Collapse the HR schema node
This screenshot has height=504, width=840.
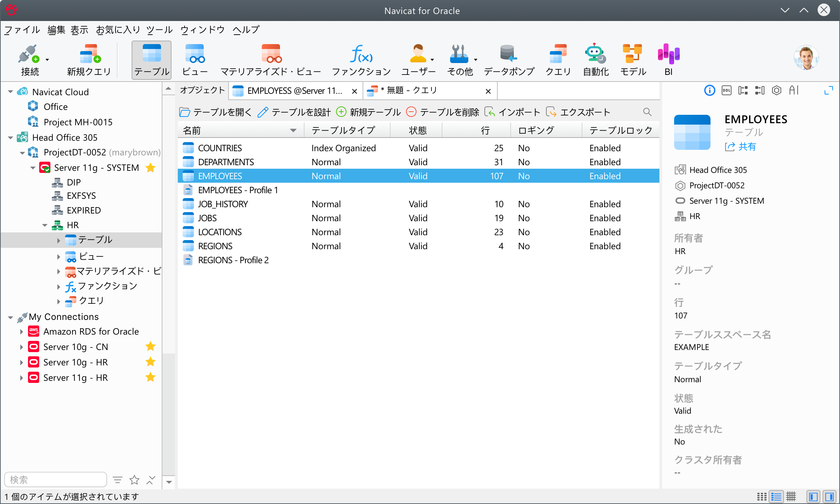45,225
